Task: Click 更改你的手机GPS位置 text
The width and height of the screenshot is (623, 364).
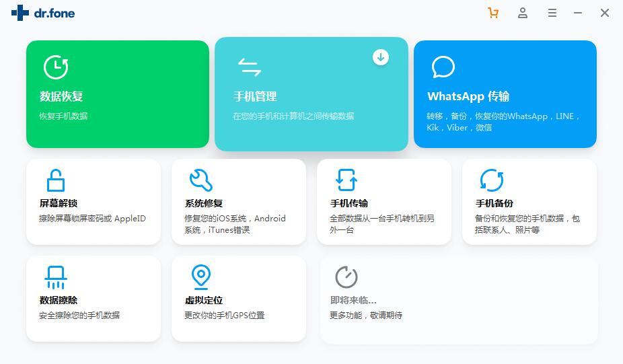Action: tap(225, 315)
